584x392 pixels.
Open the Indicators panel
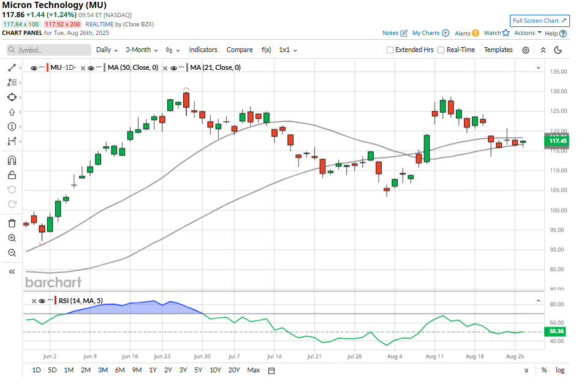point(203,50)
